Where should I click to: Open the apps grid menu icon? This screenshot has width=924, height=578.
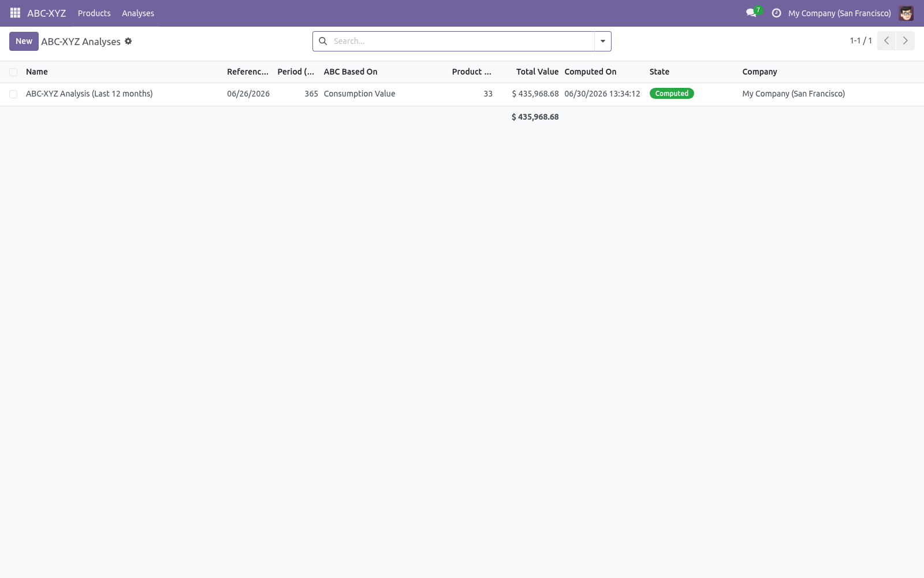pyautogui.click(x=15, y=13)
